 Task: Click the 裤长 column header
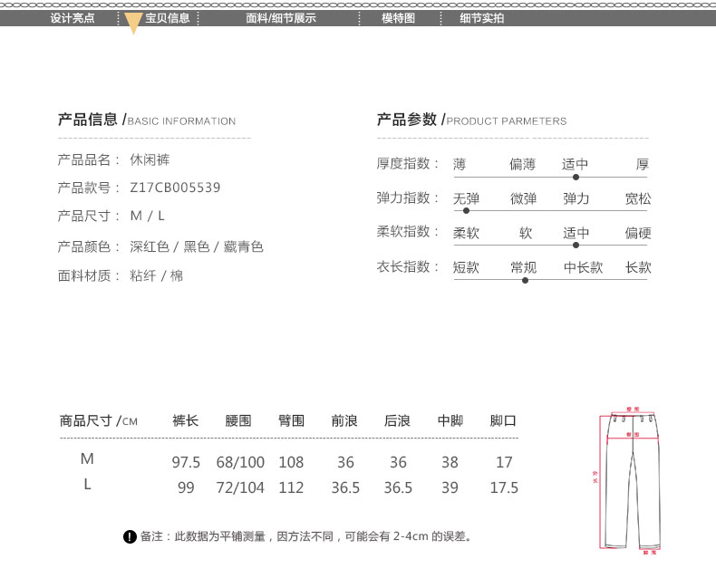(x=186, y=420)
